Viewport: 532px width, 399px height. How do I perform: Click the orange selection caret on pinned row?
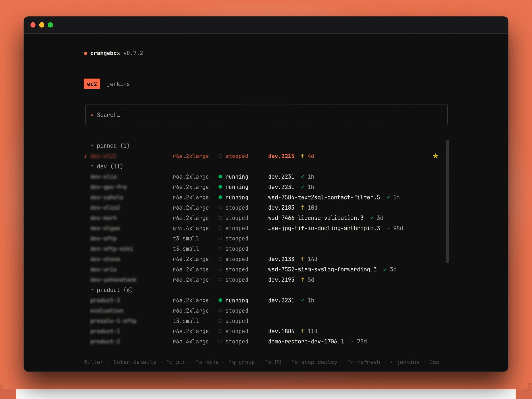(86, 156)
